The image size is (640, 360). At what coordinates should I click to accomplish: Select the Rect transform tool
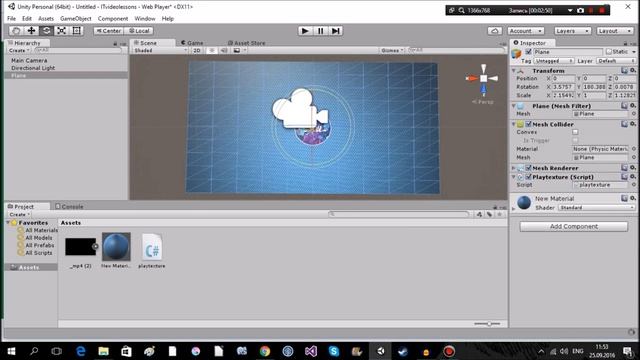coord(76,31)
